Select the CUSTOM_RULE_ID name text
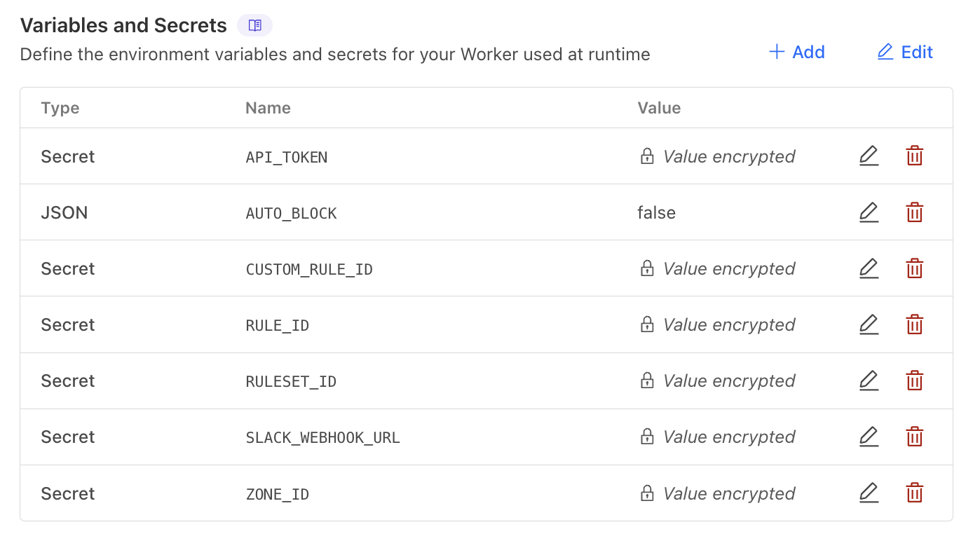Viewport: 980px width, 555px height. click(309, 269)
